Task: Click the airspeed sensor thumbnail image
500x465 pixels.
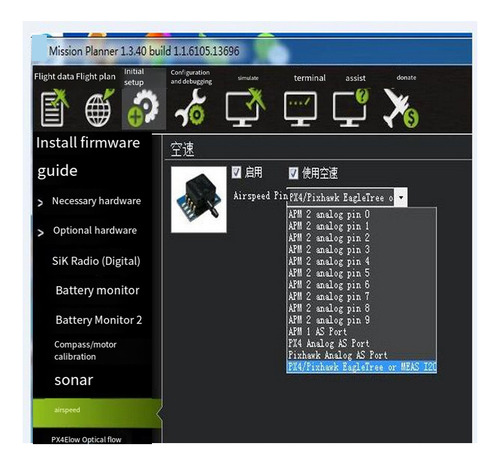Action: point(199,199)
